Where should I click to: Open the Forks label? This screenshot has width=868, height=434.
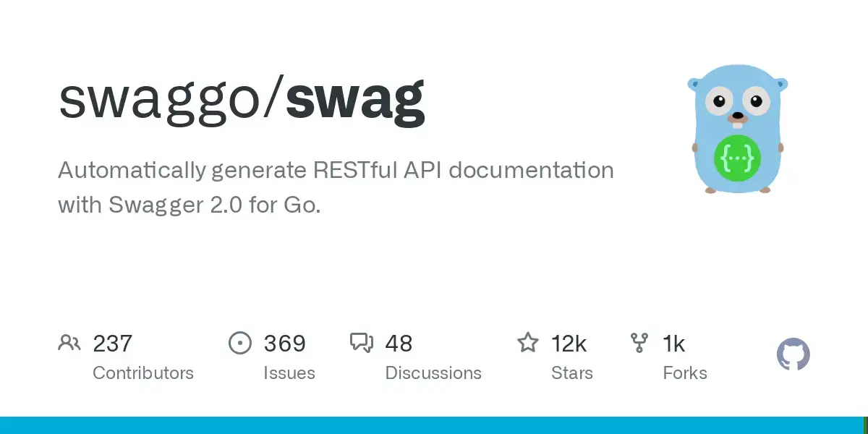coord(685,373)
